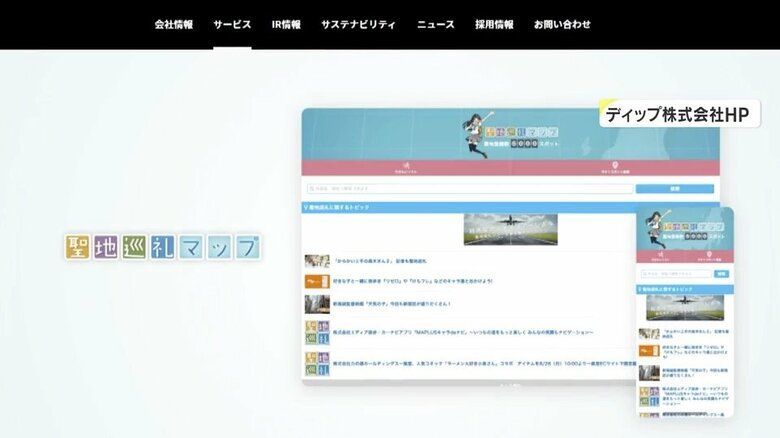Screen dimensions: 780x438
Task: Open the サステナビリティ menu item
Action: tap(358, 24)
